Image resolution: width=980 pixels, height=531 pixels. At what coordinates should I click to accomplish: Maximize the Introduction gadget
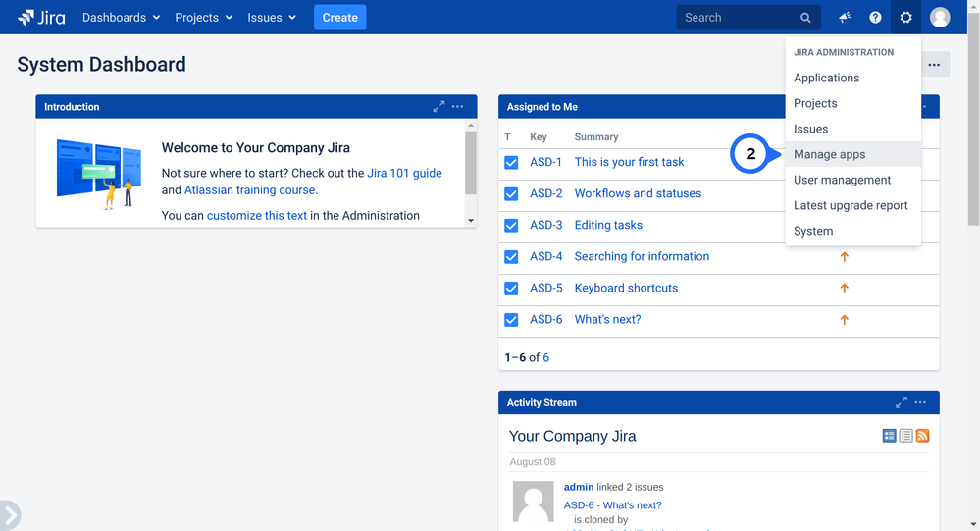coord(438,107)
